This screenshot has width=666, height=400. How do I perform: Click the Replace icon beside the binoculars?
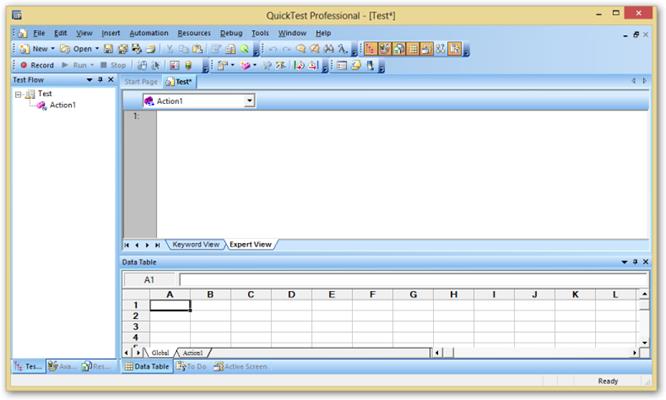(x=342, y=49)
